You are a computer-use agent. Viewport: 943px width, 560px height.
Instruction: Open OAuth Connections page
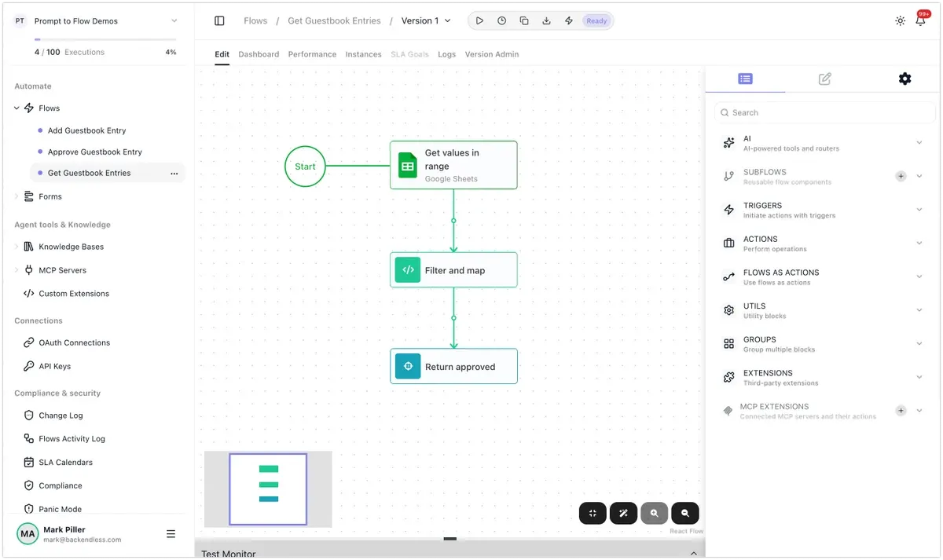point(75,342)
